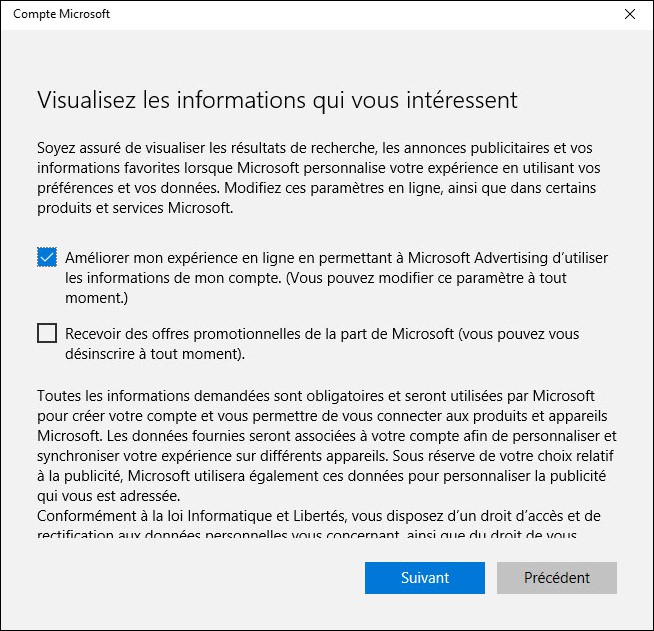The width and height of the screenshot is (654, 631).
Task: Go back with the Précédent button
Action: click(557, 578)
